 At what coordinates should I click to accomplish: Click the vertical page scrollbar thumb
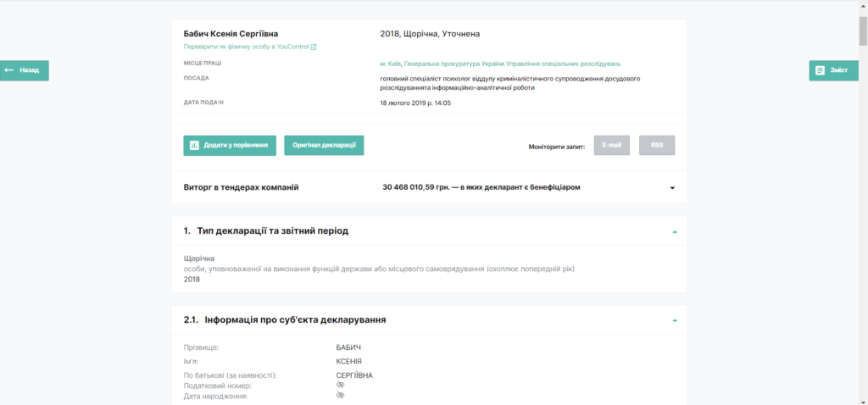(863, 31)
